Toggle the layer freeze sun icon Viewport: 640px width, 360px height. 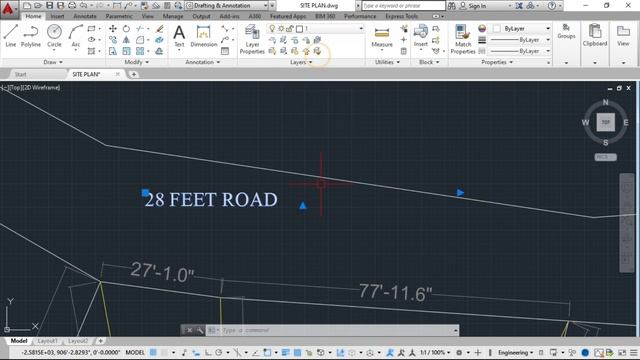coord(281,29)
